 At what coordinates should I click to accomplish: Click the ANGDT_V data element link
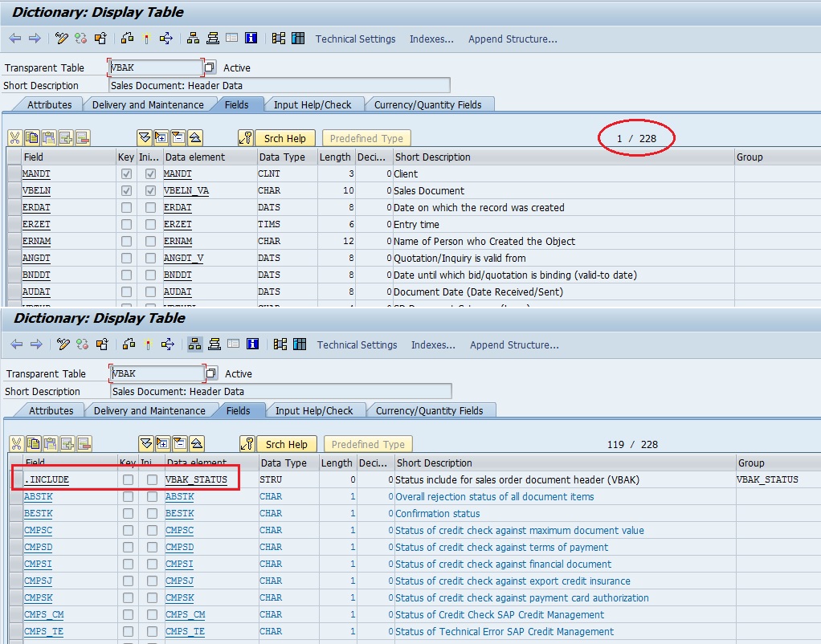click(183, 258)
